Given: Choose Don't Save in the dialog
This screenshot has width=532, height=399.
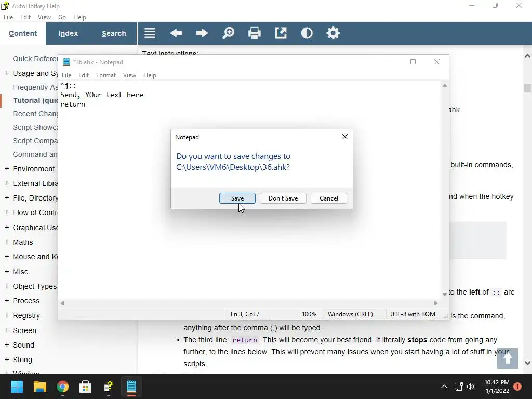Looking at the screenshot, I should tap(283, 198).
